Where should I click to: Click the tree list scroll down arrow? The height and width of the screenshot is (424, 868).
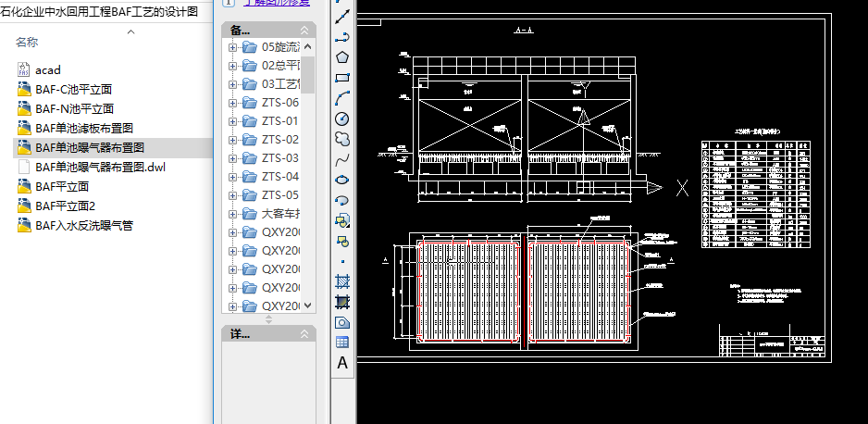click(x=308, y=306)
